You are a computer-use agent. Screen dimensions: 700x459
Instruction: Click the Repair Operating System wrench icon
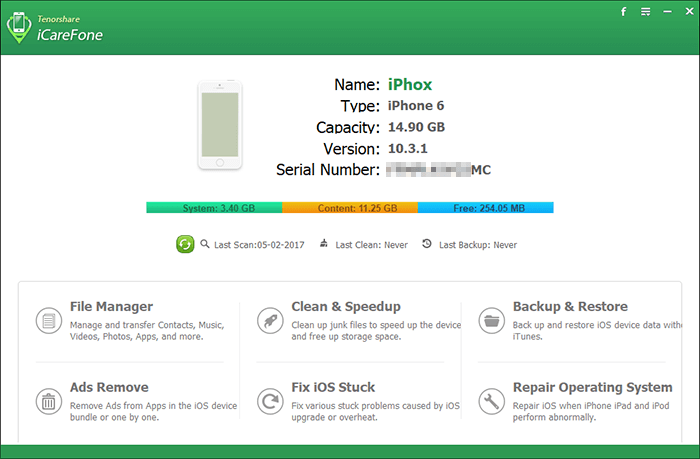point(490,401)
